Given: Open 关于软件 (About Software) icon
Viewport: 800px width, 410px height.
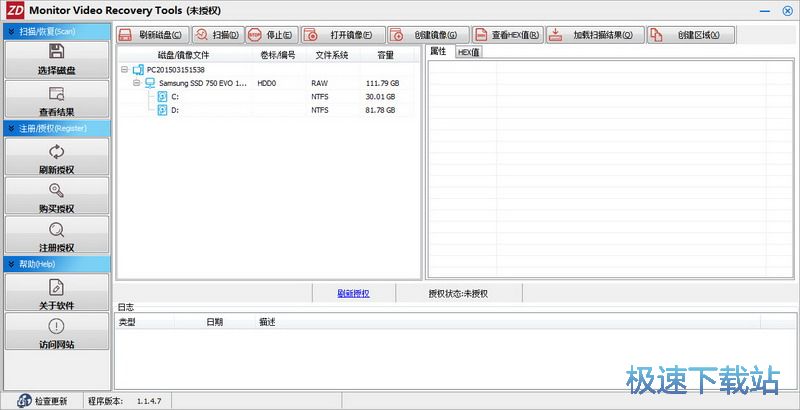Looking at the screenshot, I should point(56,287).
